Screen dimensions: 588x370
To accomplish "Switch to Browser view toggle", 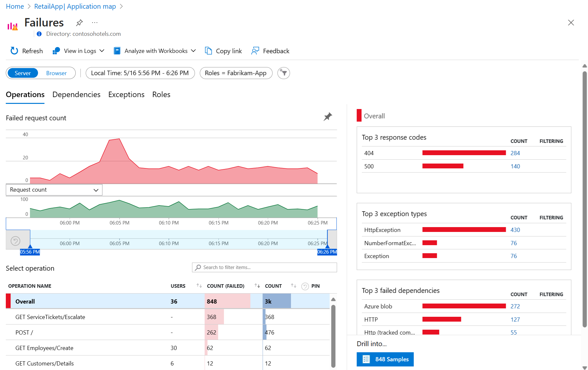I will click(x=56, y=73).
